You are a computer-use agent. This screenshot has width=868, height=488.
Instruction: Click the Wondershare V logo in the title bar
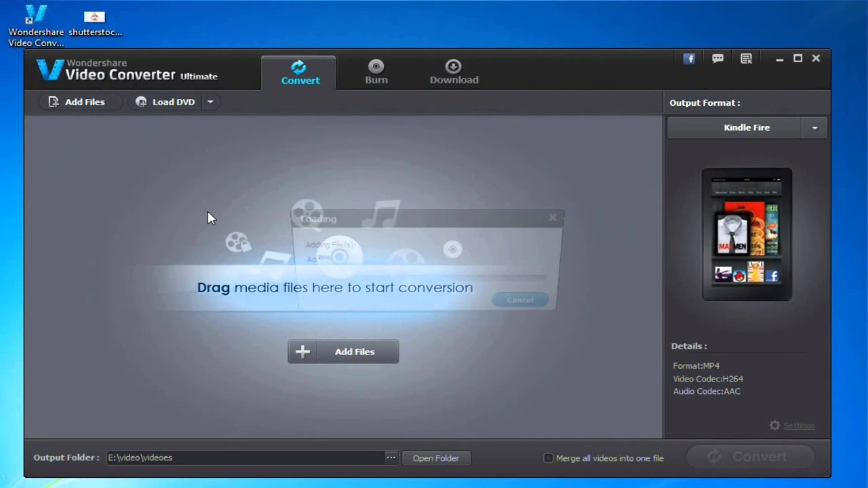coord(49,69)
